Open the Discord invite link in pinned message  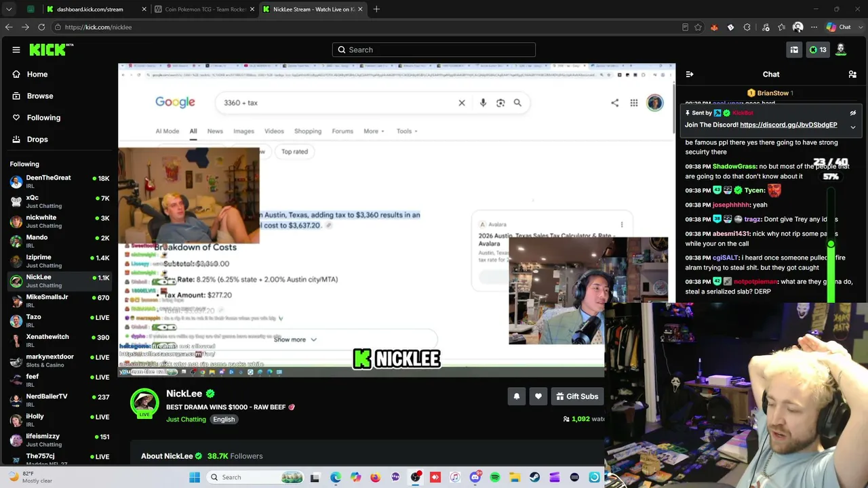[x=789, y=125]
